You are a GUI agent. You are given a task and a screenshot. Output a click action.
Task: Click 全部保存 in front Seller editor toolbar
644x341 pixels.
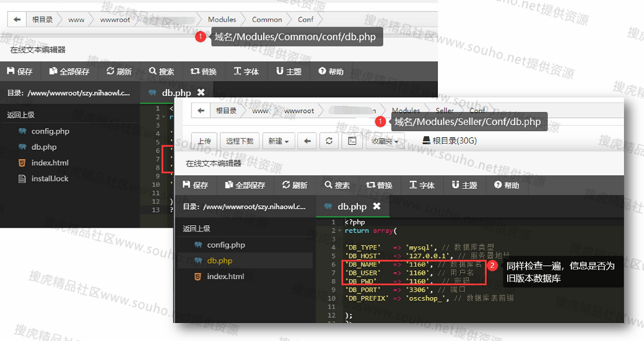[x=245, y=185]
